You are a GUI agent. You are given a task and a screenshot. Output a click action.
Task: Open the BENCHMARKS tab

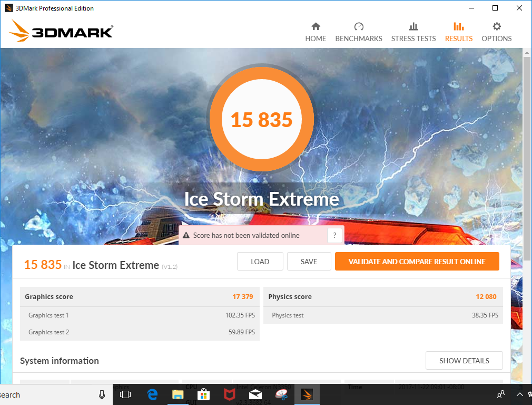pos(359,32)
